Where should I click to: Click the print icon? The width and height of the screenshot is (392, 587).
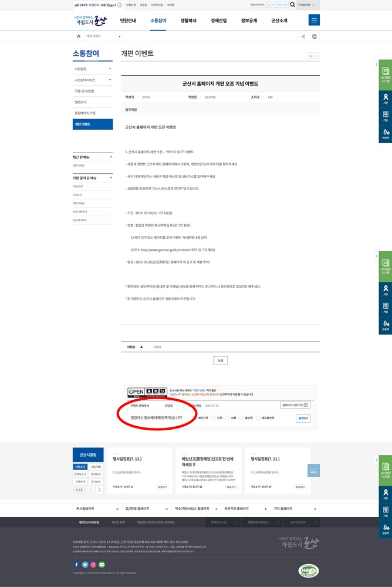(314, 36)
